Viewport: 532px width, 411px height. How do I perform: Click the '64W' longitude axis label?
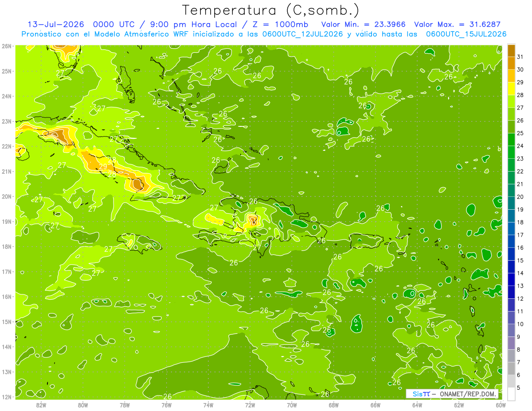click(x=417, y=405)
